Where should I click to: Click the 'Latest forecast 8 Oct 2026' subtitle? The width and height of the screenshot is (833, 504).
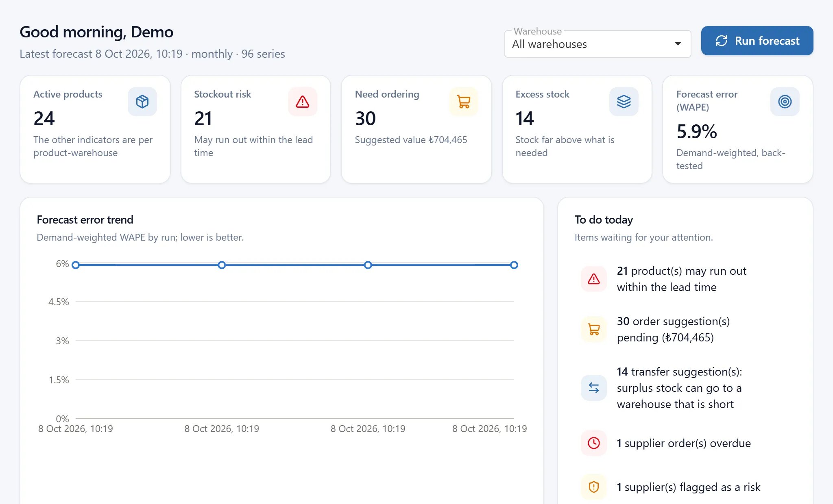click(152, 54)
